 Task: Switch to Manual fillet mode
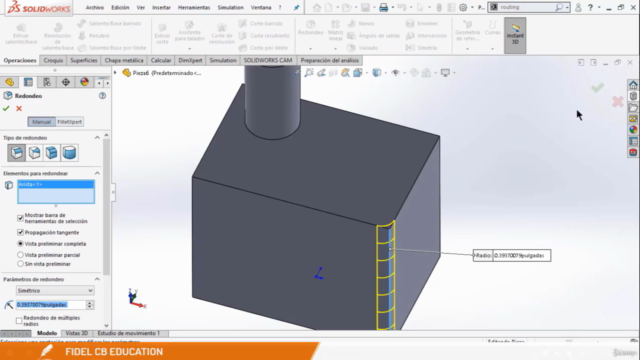point(42,122)
